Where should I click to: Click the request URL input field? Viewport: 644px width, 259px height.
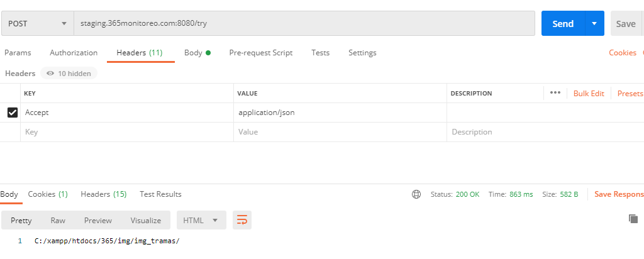[x=304, y=23]
